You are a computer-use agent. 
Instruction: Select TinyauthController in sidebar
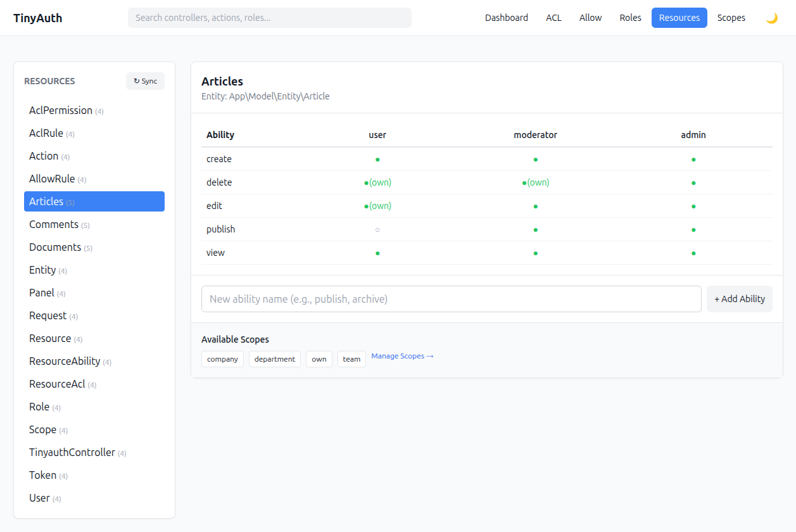click(x=94, y=452)
